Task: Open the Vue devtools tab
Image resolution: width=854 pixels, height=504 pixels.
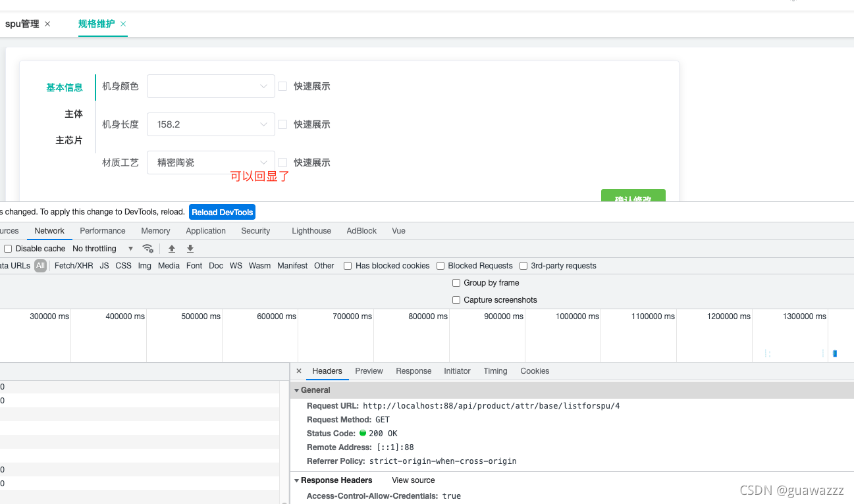Action: 398,231
